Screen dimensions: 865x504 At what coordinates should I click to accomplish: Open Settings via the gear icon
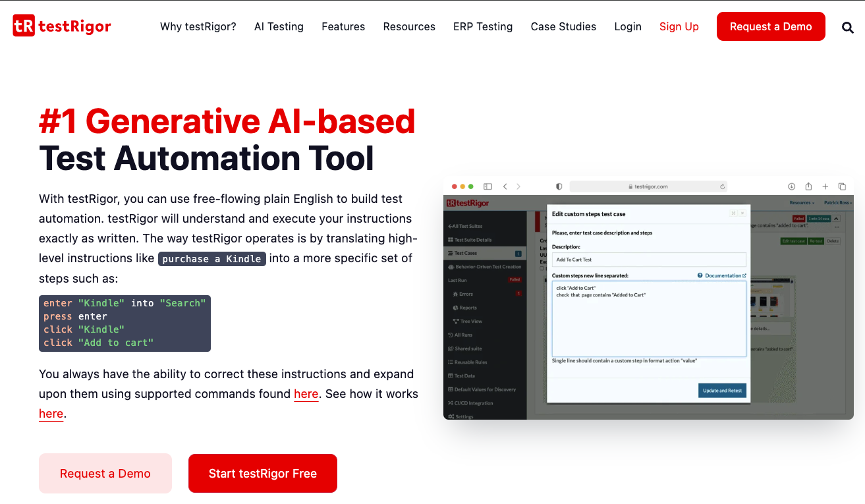[452, 416]
